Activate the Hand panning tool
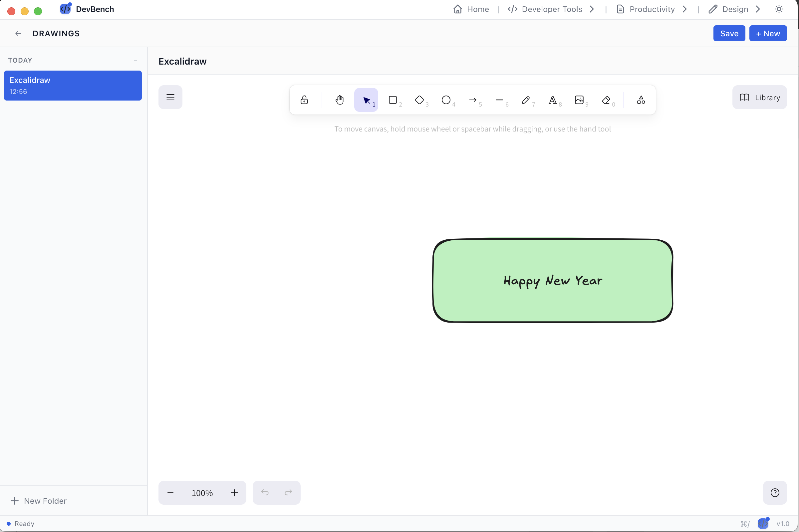The width and height of the screenshot is (799, 532). (339, 100)
